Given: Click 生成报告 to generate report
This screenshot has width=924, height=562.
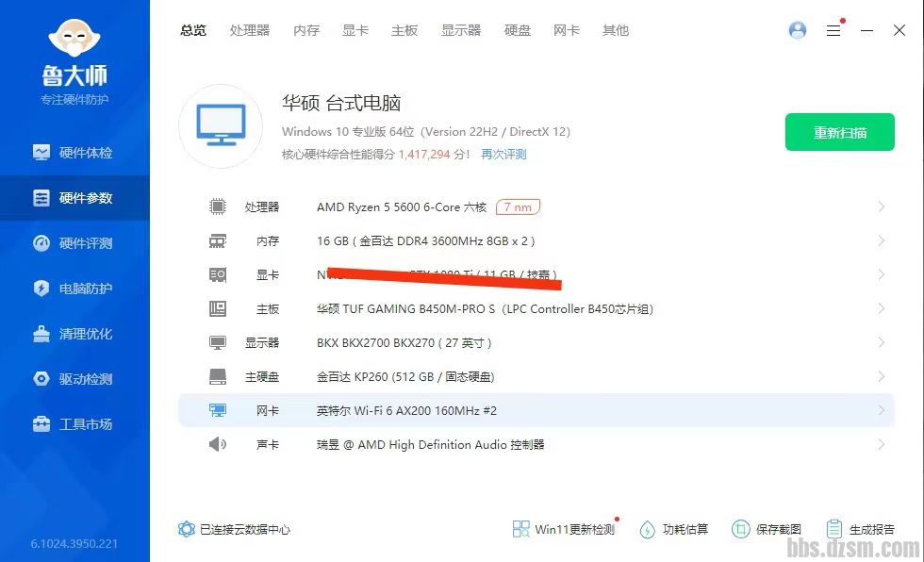Looking at the screenshot, I should pos(860,529).
